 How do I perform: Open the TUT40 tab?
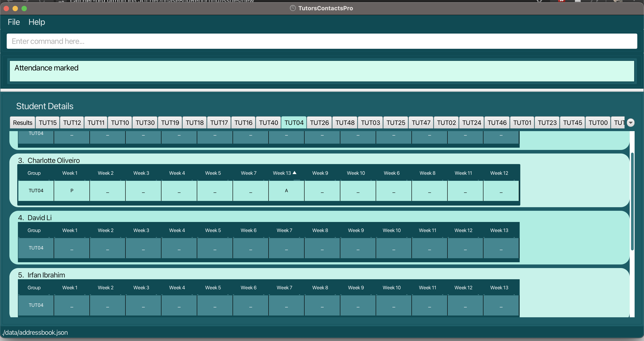tap(268, 123)
